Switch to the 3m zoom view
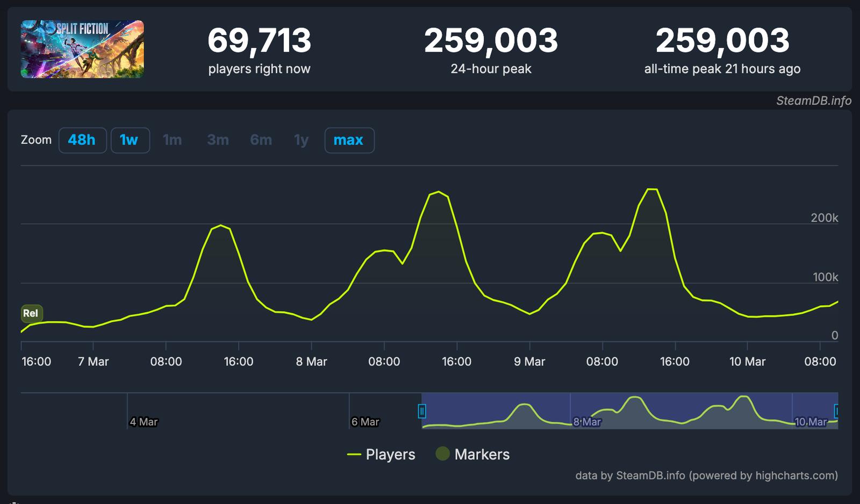 coord(217,140)
